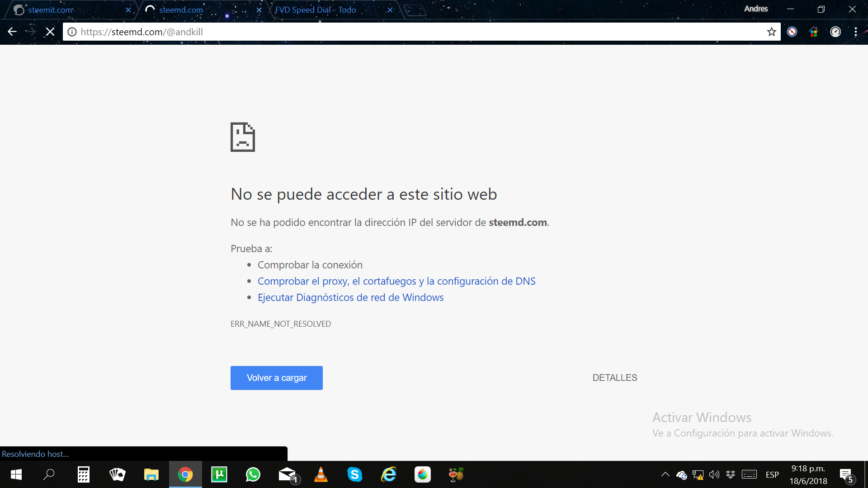This screenshot has height=488, width=868.
Task: Open a new tab
Action: [x=415, y=10]
